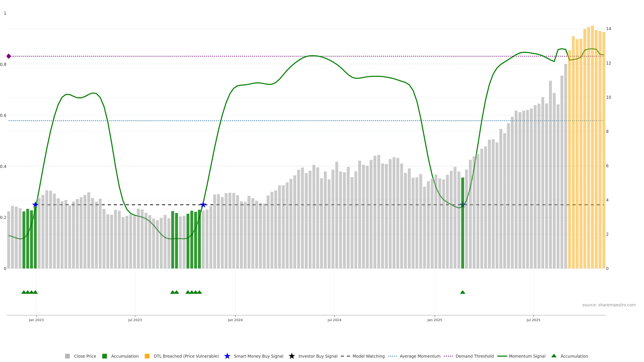644x362 pixels.
Task: Click the black Investor Buy Signal star
Action: pos(291,356)
